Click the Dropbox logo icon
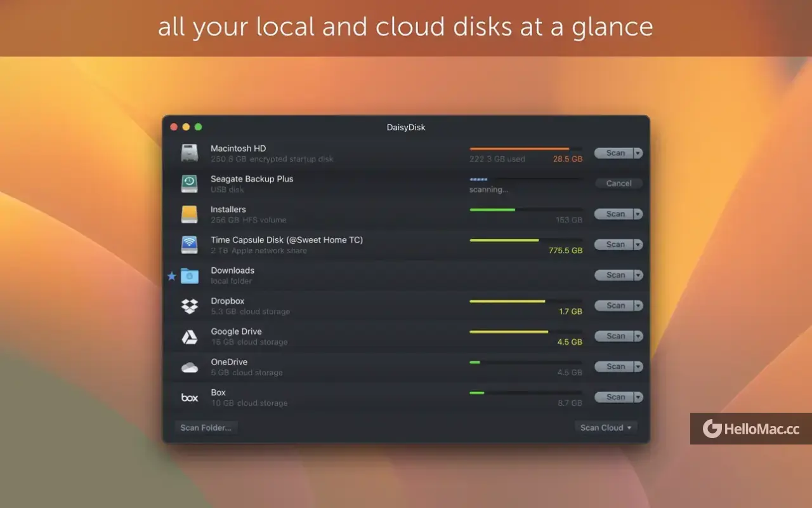 [x=190, y=306]
